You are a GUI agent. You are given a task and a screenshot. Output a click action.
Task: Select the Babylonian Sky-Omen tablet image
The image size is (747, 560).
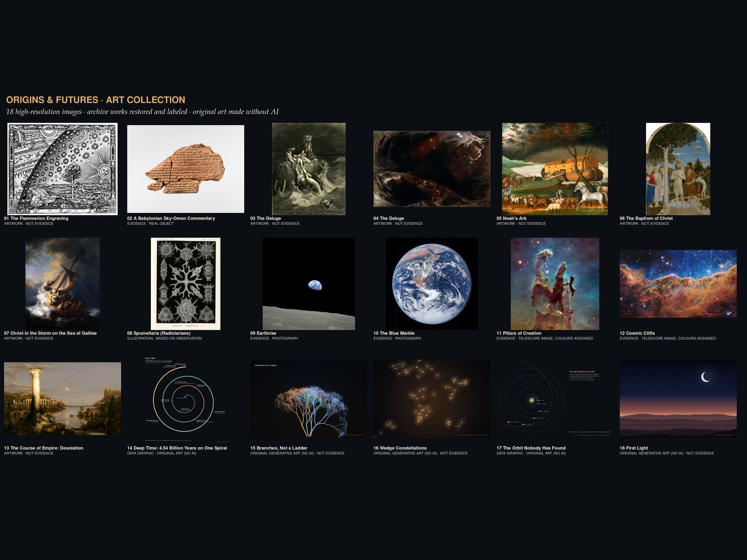[185, 169]
